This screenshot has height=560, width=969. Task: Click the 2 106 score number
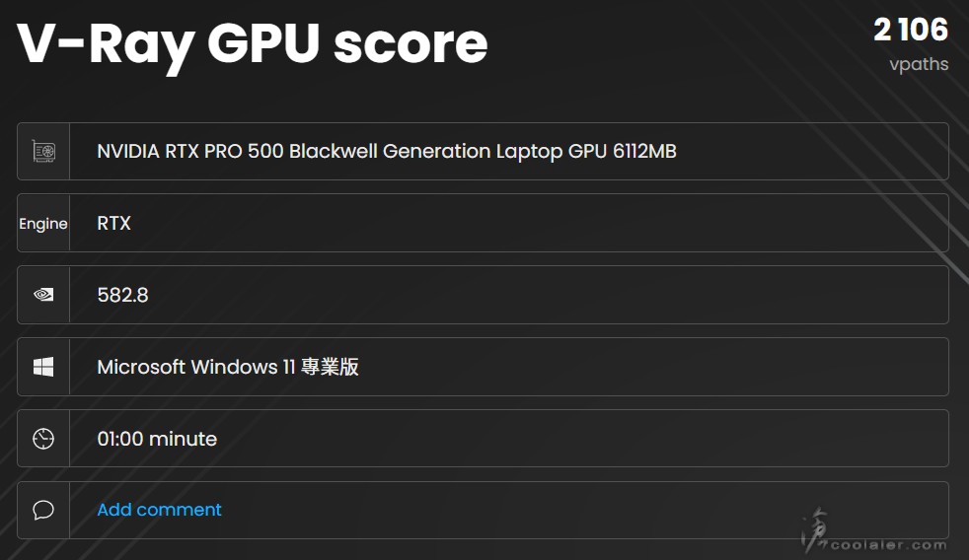(910, 30)
